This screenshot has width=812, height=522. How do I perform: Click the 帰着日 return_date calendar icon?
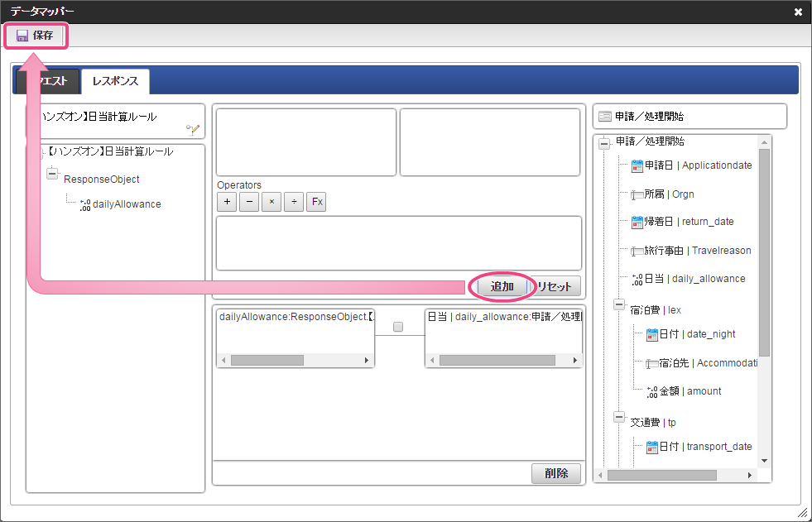pyautogui.click(x=637, y=223)
